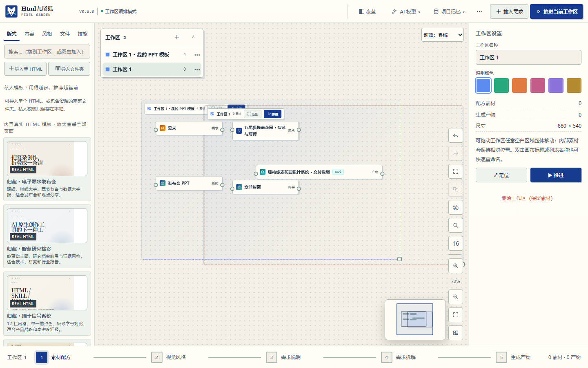Click the group-nodes icon above the lock
Viewport: 588px width, 368px height.
pos(456,189)
